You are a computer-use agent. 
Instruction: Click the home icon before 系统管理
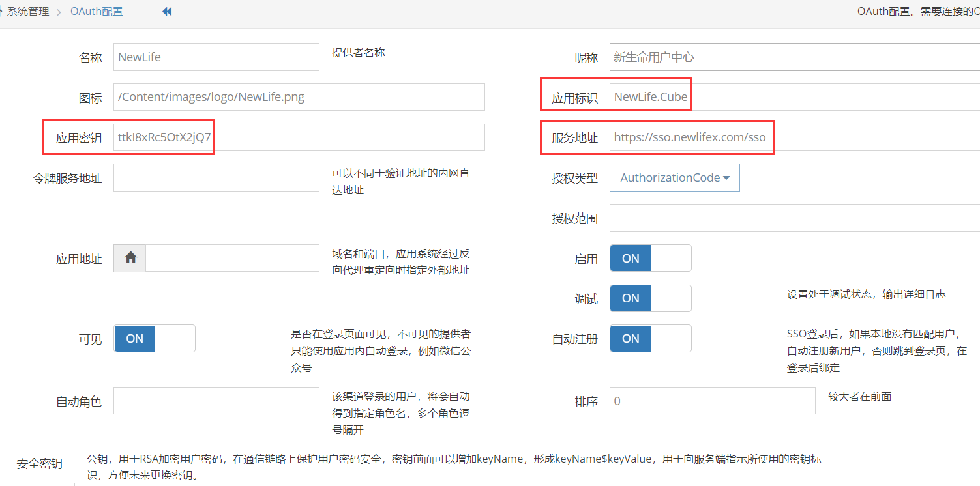pyautogui.click(x=1, y=12)
